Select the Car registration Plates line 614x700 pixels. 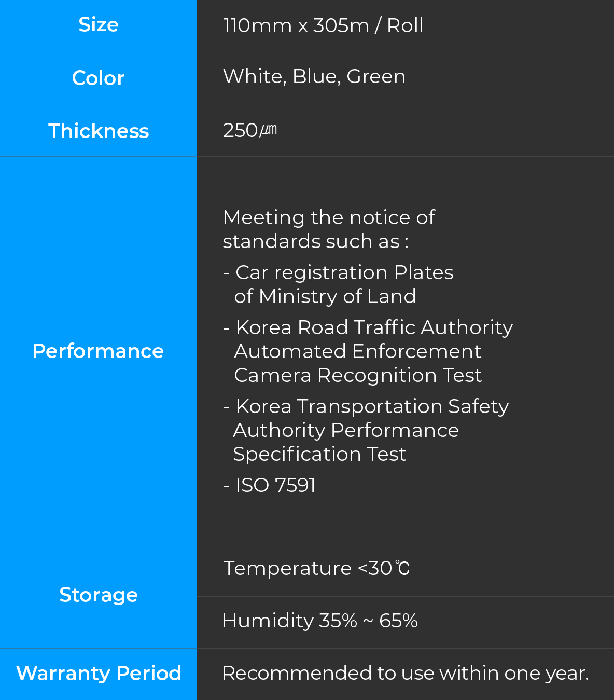point(338,272)
